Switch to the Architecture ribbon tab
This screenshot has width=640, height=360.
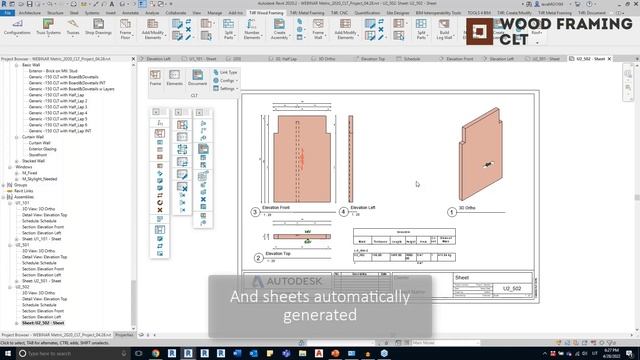click(x=30, y=13)
